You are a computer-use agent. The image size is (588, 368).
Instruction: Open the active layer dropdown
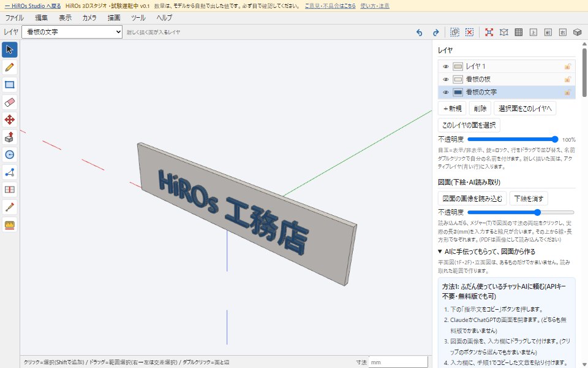[72, 33]
